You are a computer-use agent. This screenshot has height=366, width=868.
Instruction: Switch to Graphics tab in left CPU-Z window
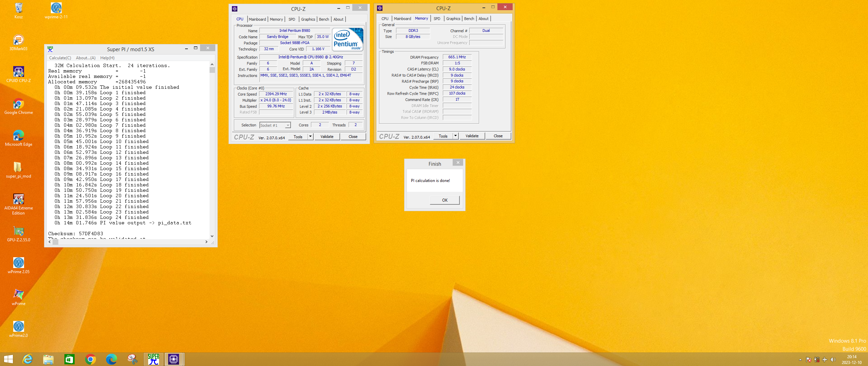308,19
